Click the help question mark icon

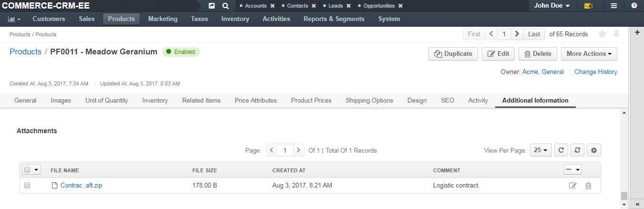click(634, 6)
